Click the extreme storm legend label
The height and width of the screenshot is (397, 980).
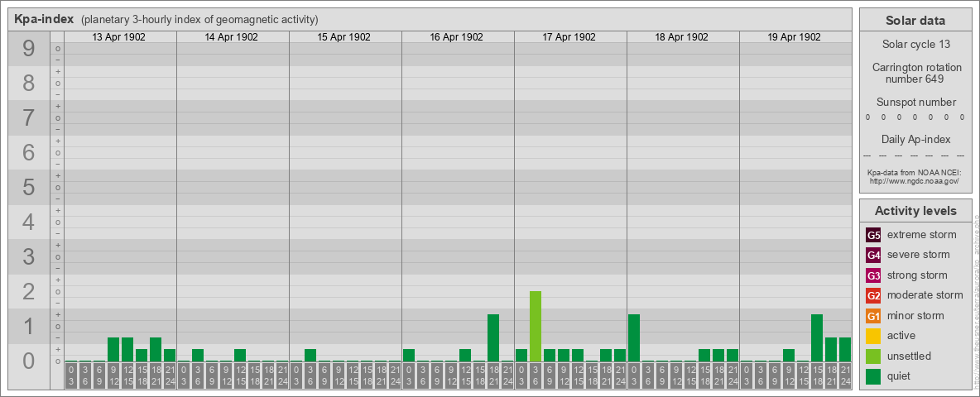pyautogui.click(x=921, y=235)
